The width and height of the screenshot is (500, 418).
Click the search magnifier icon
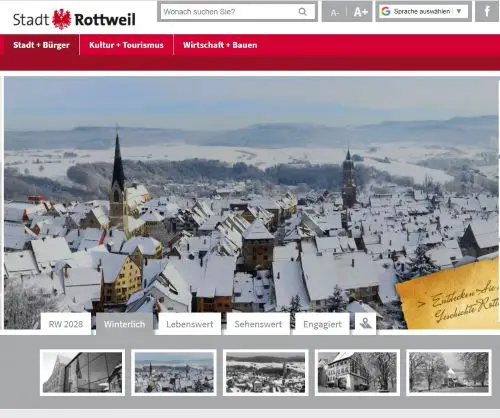coord(302,12)
